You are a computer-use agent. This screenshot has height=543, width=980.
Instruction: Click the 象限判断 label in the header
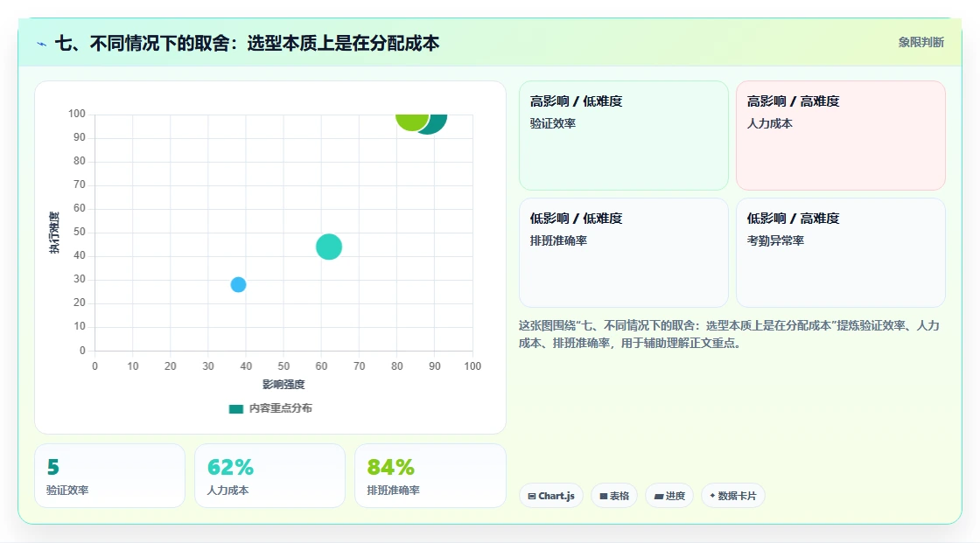click(920, 43)
